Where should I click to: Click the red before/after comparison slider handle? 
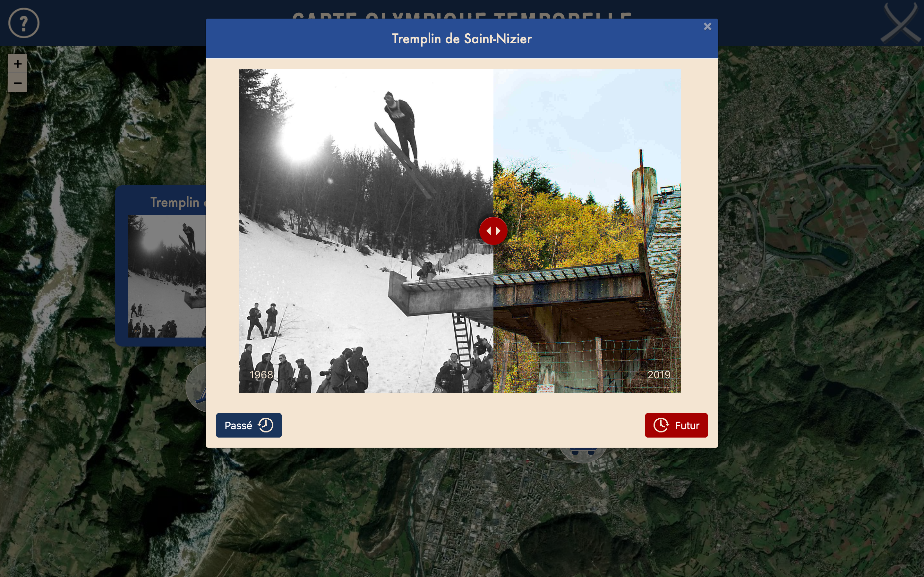(x=493, y=231)
